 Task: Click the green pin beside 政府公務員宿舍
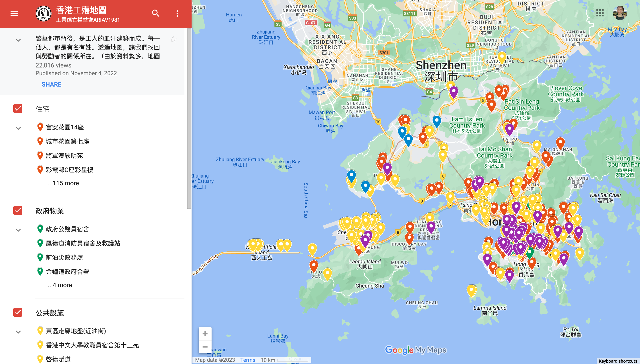[40, 229]
